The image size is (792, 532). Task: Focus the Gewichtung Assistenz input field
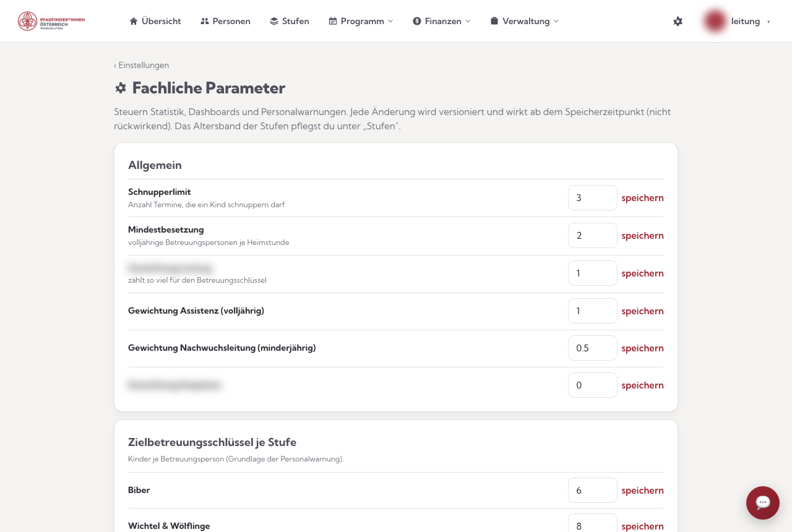[x=593, y=311]
